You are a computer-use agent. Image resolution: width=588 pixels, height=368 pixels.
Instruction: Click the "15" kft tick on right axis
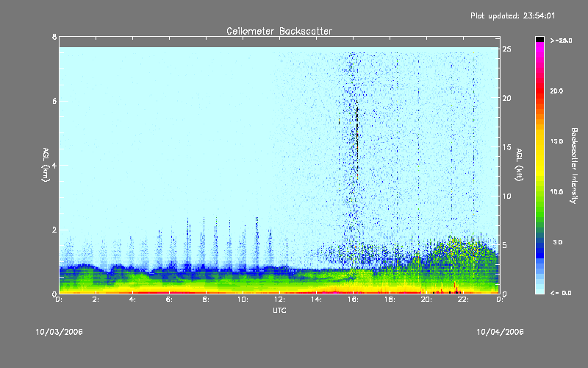point(507,147)
